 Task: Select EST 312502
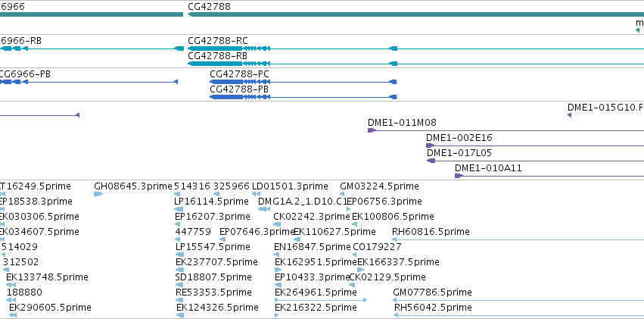tap(21, 262)
